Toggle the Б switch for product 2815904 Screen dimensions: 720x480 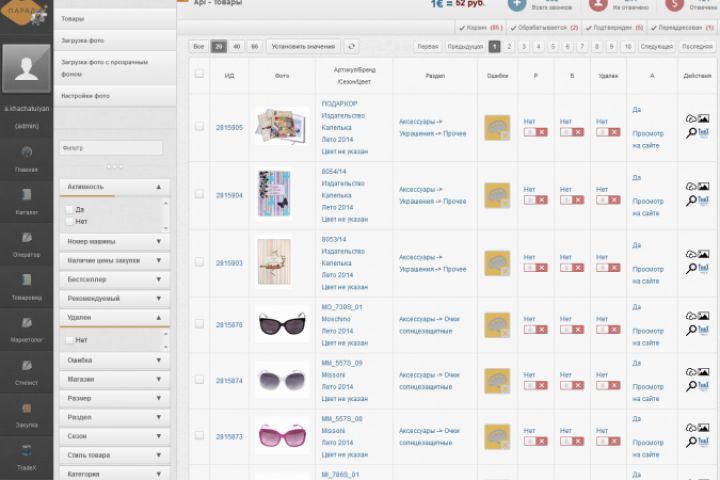pos(572,200)
